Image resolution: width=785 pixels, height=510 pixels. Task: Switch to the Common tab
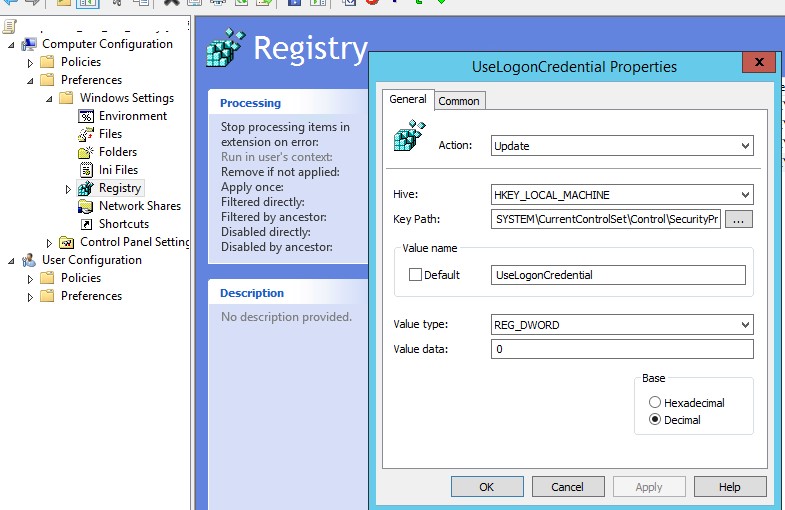point(459,101)
